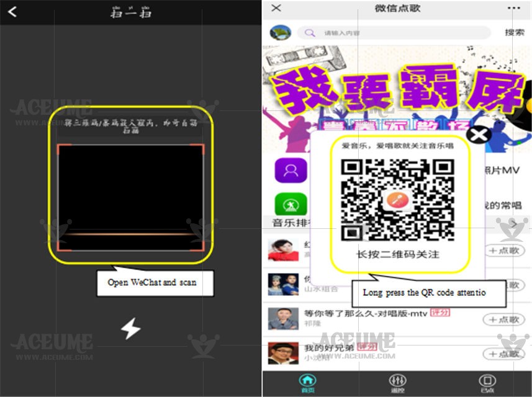Tap the 评分 tag next to 我的好兄弟
The image size is (532, 397).
tap(367, 347)
